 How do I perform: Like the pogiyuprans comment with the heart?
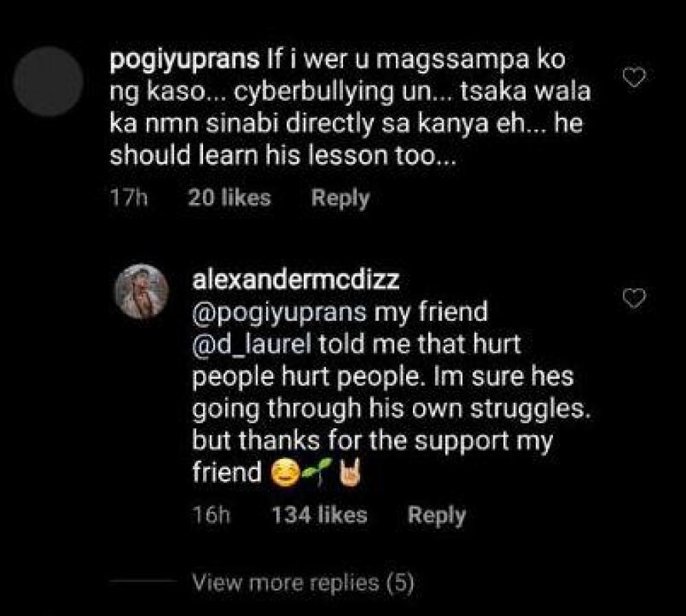pyautogui.click(x=636, y=79)
